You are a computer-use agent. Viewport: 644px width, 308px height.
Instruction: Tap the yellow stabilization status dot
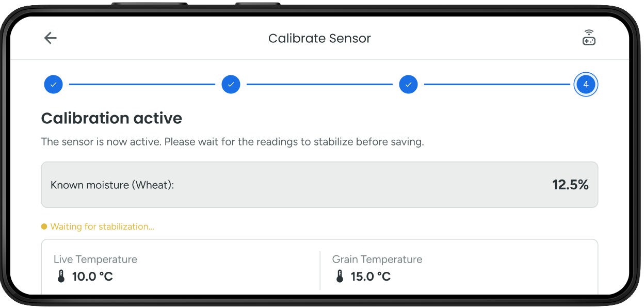point(44,226)
